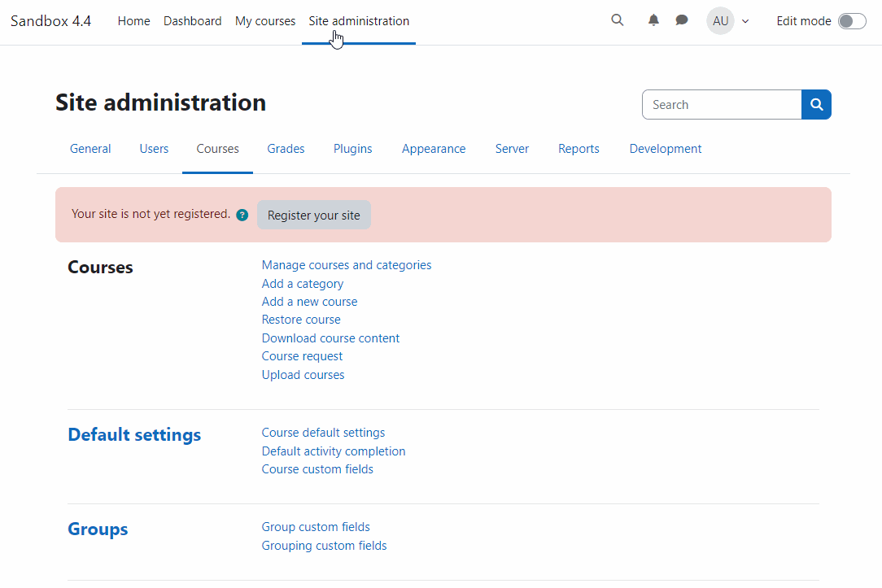Image resolution: width=882 pixels, height=588 pixels.
Task: Go to the Dashboard menu item
Action: pos(192,21)
